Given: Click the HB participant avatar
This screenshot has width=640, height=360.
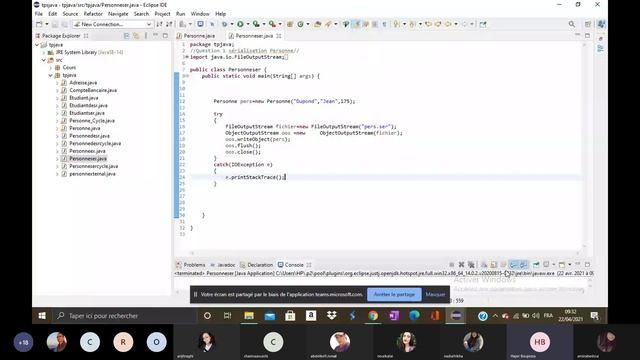Looking at the screenshot, I should click(540, 342).
